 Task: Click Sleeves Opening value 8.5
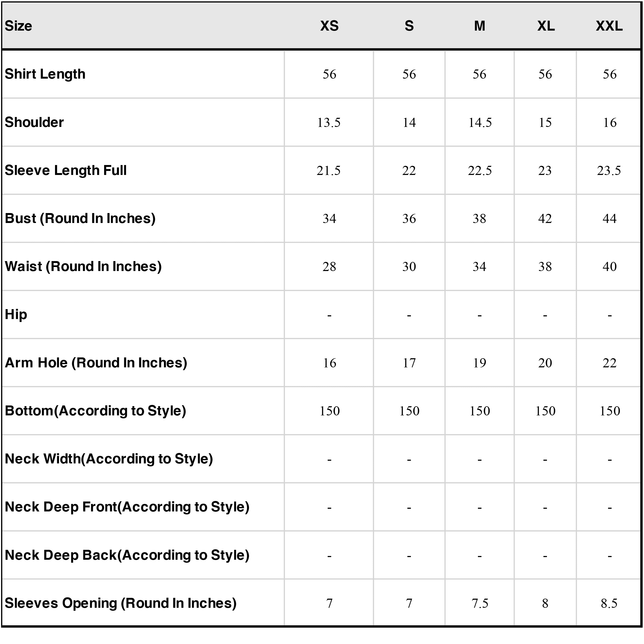[609, 603]
